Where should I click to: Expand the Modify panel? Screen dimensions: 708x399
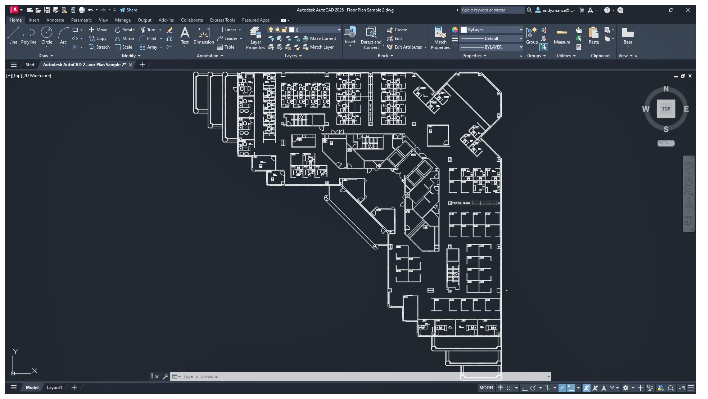pyautogui.click(x=130, y=56)
